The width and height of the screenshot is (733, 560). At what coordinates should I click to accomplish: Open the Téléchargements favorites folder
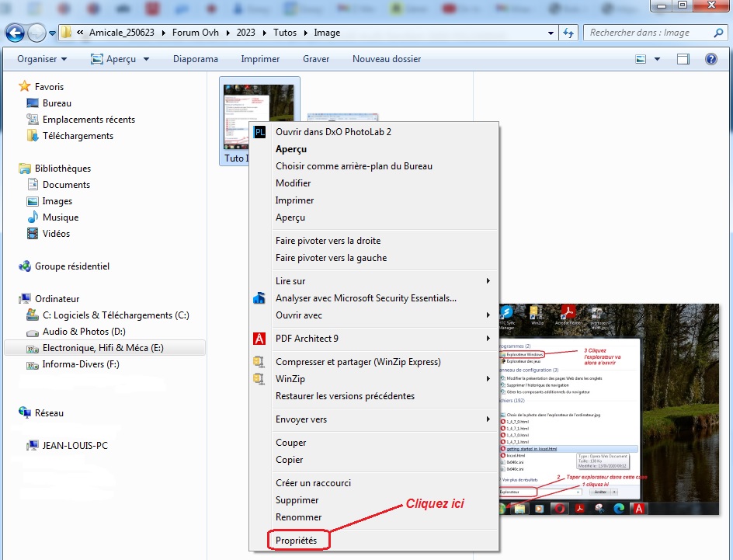78,136
